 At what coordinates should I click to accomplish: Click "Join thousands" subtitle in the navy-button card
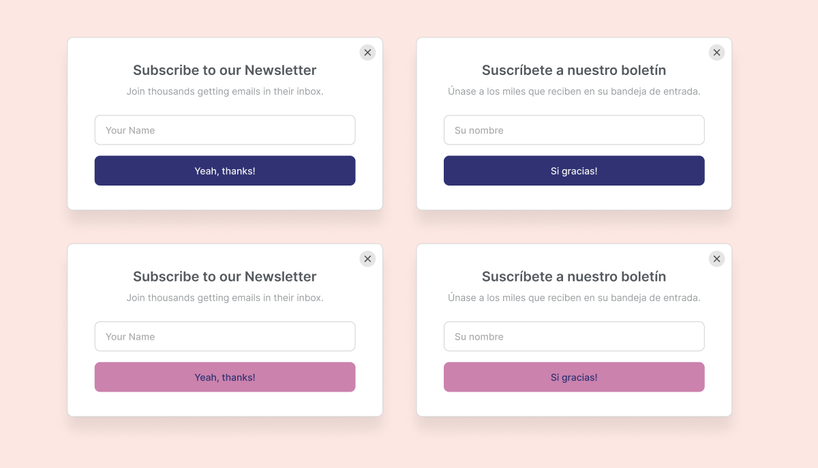[x=225, y=92]
